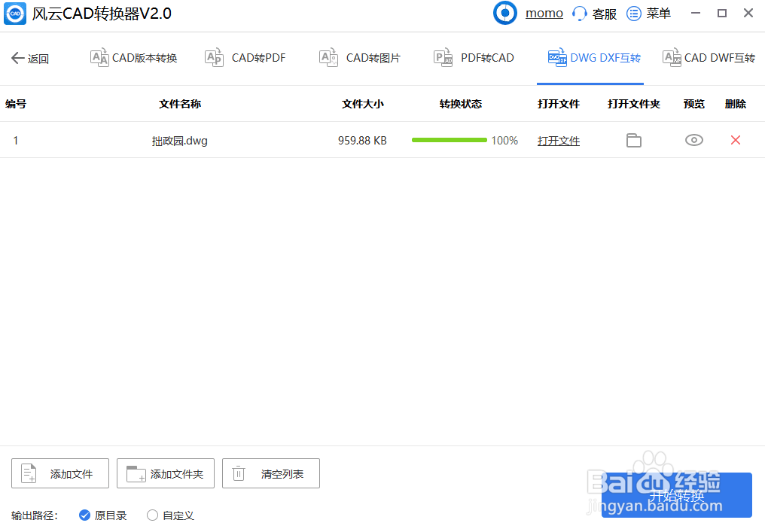
Task: Open 拙政园.dwg via 打开文件 link
Action: 558,141
